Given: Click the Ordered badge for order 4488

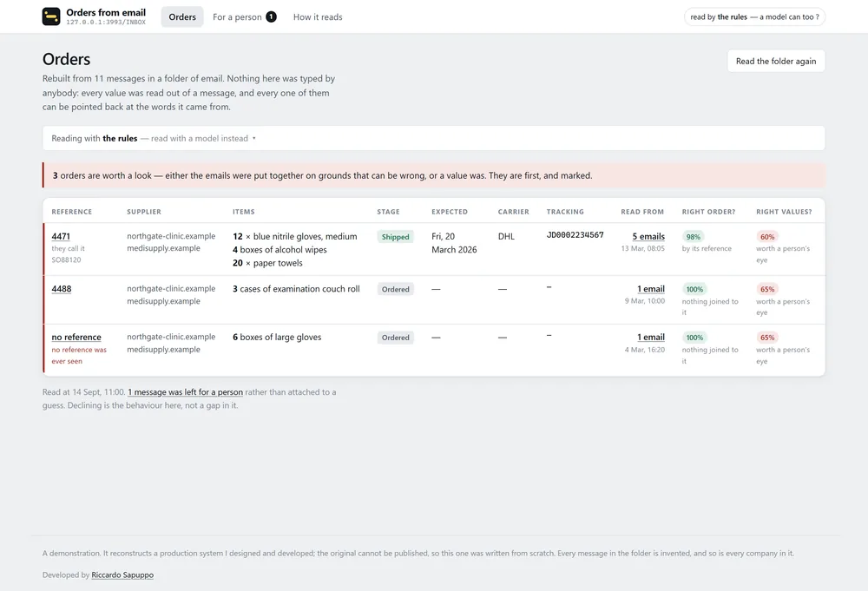Looking at the screenshot, I should click(x=395, y=289).
